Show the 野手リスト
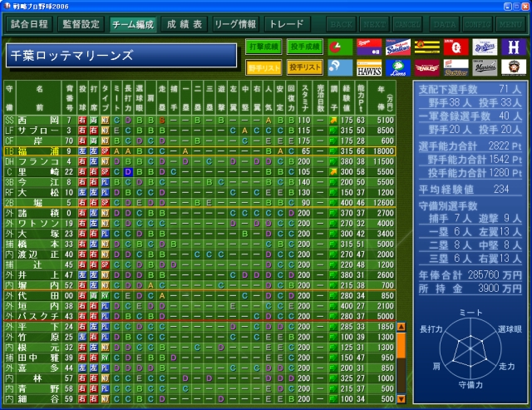The width and height of the screenshot is (532, 410). pyautogui.click(x=264, y=67)
